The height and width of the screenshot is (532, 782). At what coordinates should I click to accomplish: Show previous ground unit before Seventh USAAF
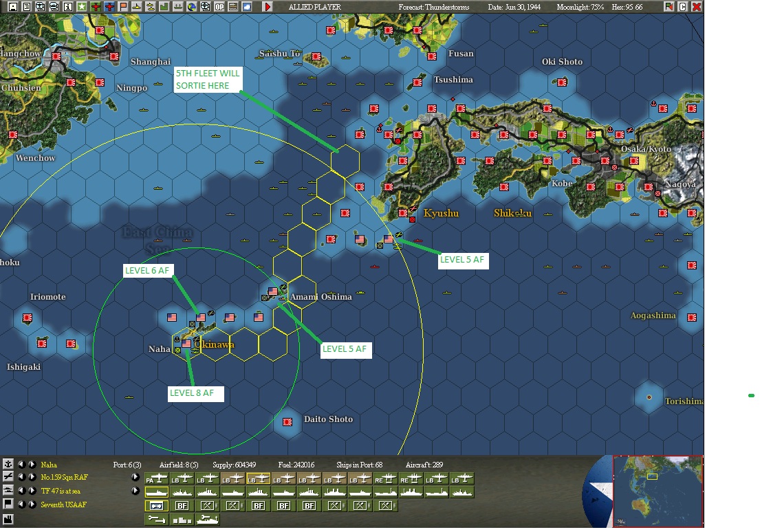(21, 504)
